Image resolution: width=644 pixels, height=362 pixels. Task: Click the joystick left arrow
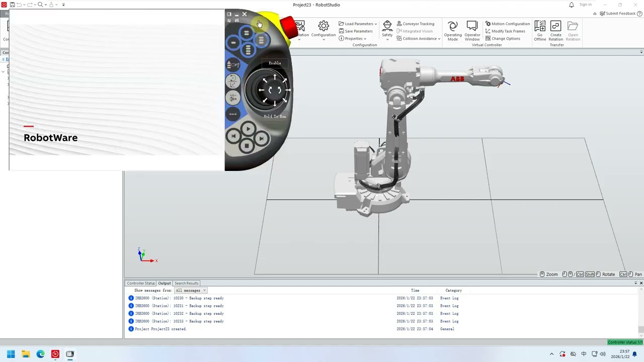point(261,90)
